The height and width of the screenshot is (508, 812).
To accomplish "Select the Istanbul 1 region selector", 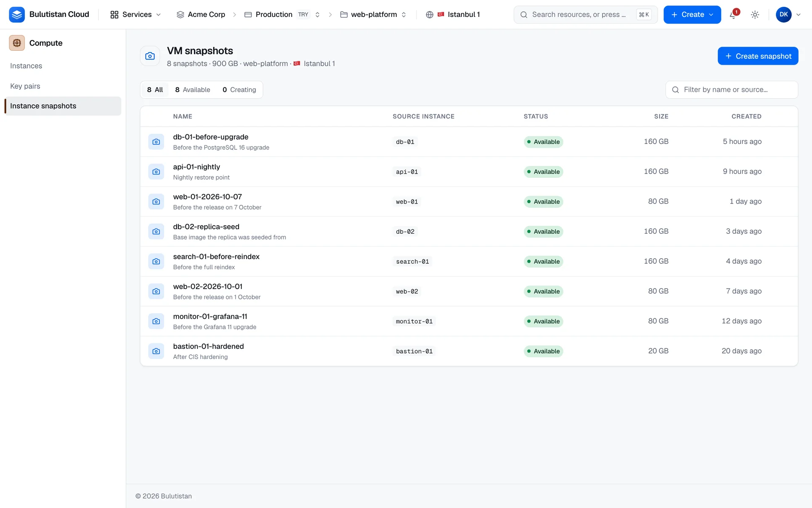I will point(453,15).
